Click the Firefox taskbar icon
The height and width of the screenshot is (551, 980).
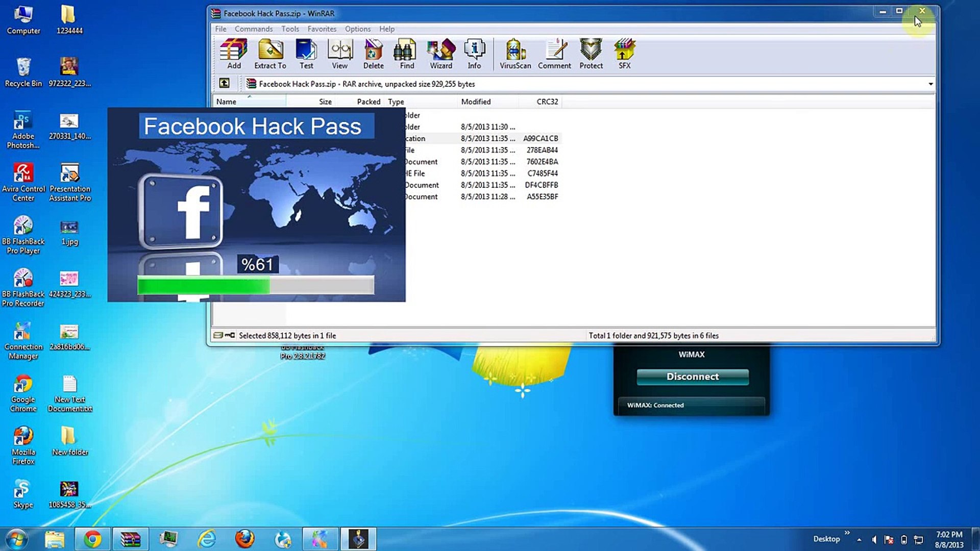(x=244, y=539)
